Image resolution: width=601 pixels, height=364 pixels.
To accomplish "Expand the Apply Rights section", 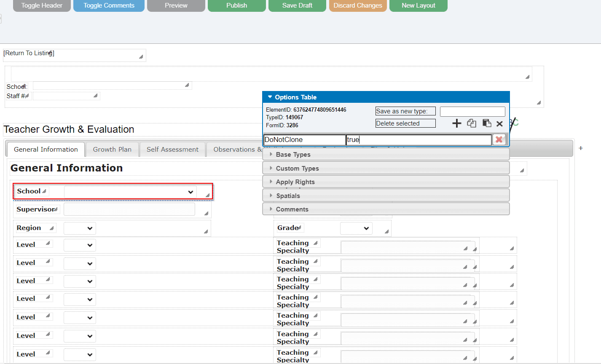I will point(386,182).
